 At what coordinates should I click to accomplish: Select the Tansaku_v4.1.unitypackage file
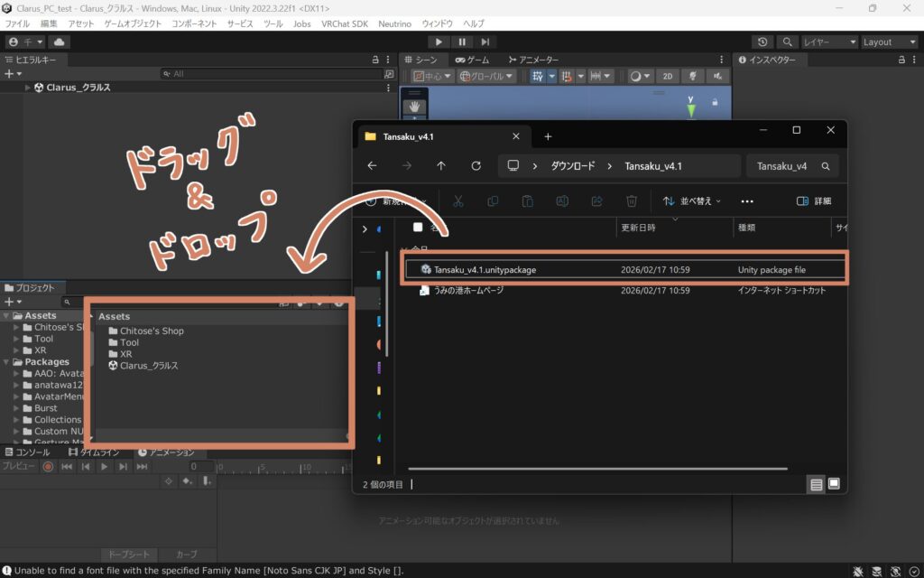[485, 269]
